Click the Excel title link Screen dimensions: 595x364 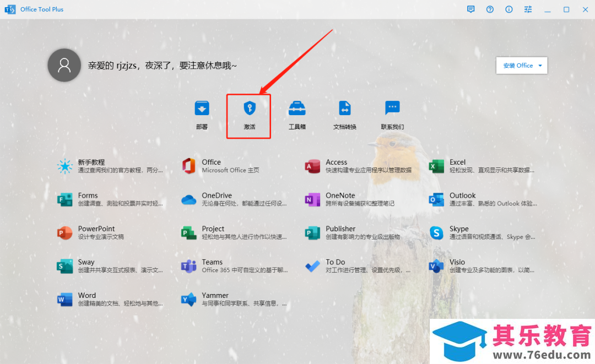pos(458,162)
